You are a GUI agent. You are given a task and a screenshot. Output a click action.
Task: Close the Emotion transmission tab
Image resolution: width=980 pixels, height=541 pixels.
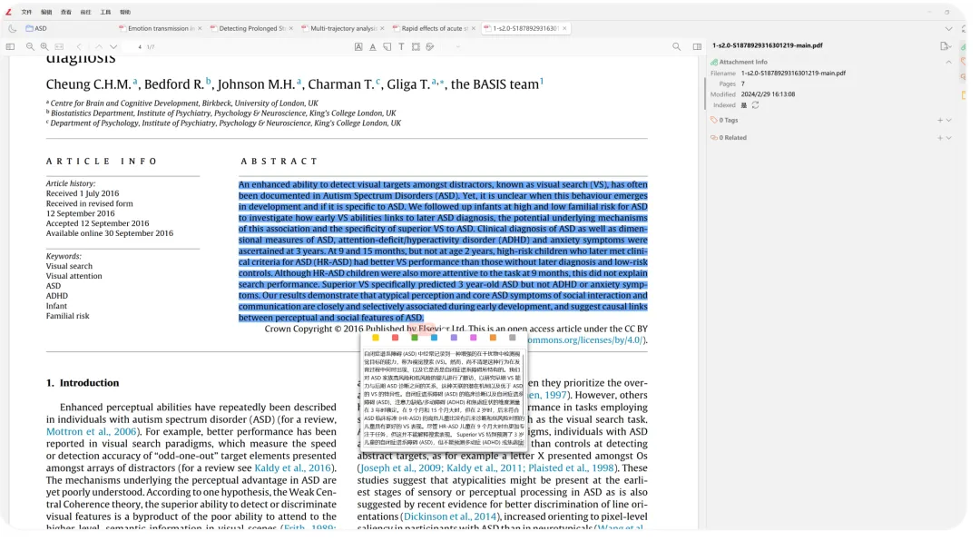pyautogui.click(x=200, y=28)
